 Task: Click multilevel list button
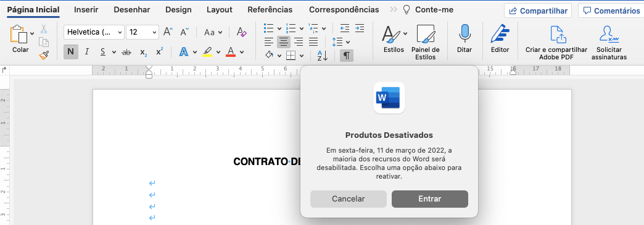(313, 28)
